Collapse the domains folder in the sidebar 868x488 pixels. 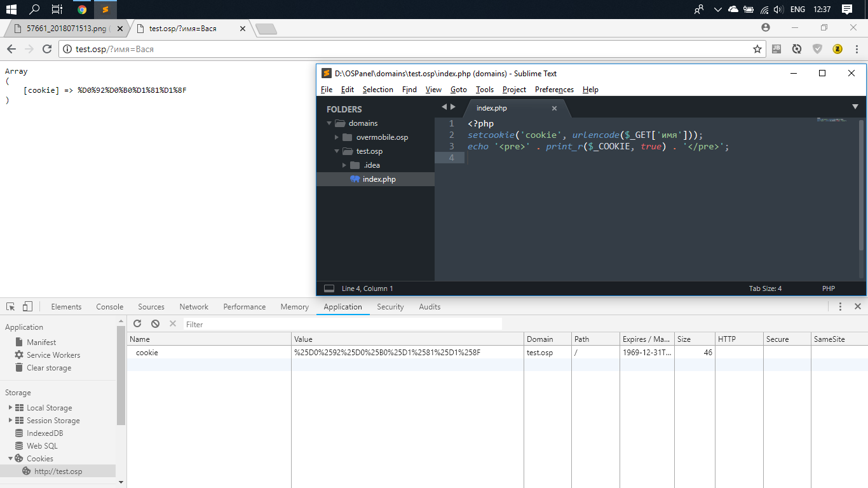pos(329,123)
